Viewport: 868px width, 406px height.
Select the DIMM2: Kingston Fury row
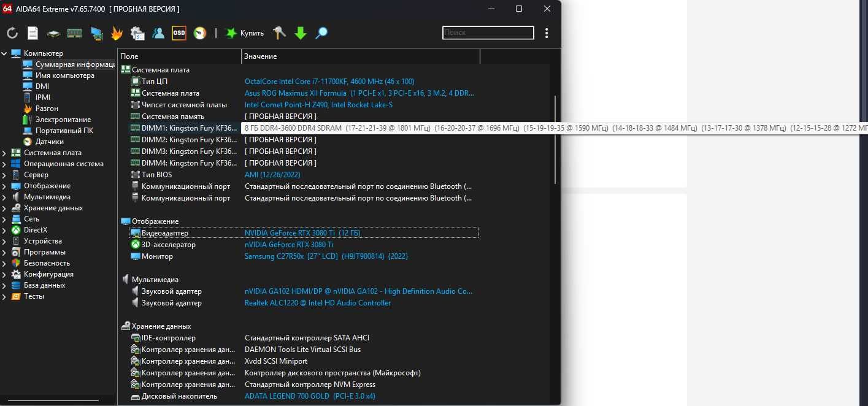click(304, 140)
